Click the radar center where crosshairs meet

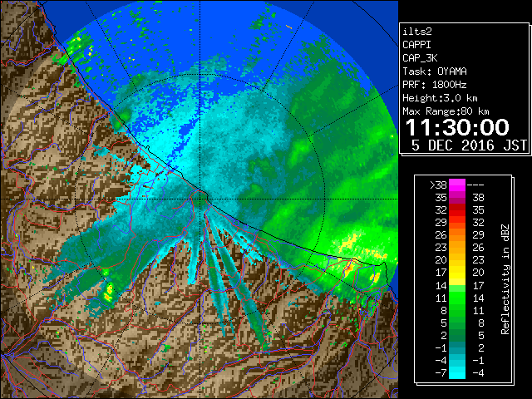pyautogui.click(x=200, y=199)
